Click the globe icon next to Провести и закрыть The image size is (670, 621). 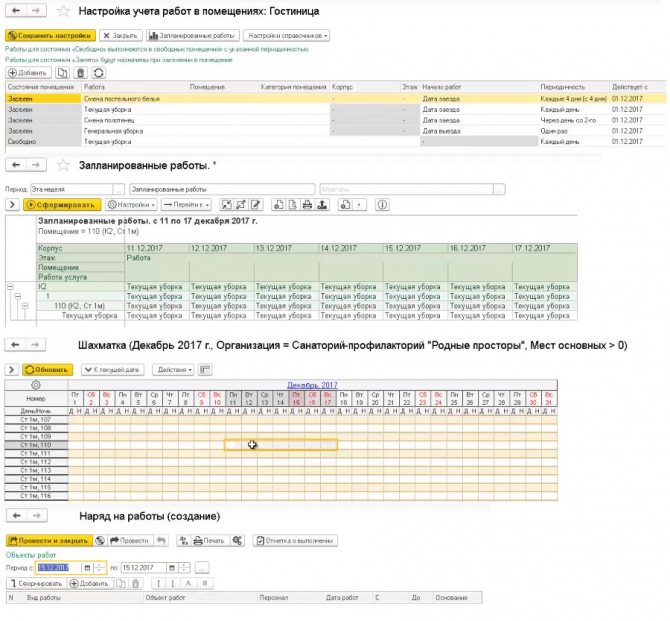(100, 541)
